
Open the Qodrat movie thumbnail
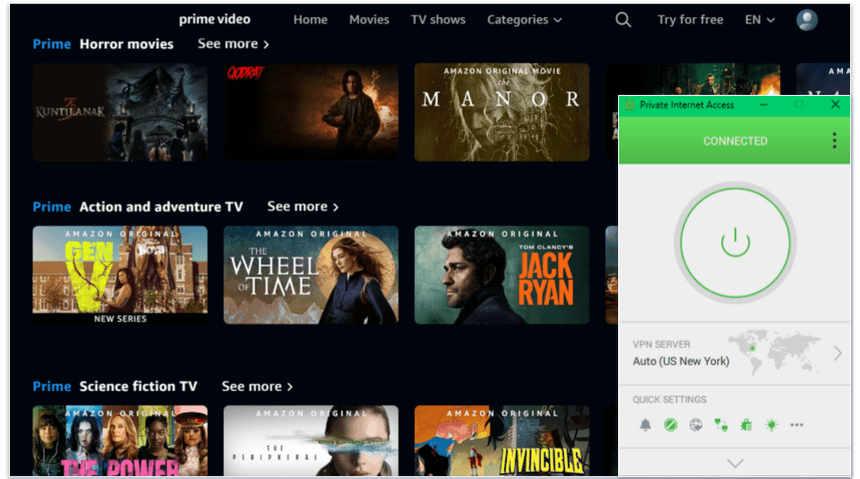[311, 112]
